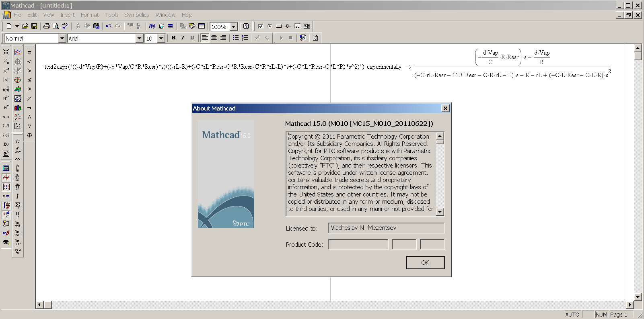Paste from clipboard using the toolbar icon
Screen dimensions: 644x319
[x=96, y=26]
